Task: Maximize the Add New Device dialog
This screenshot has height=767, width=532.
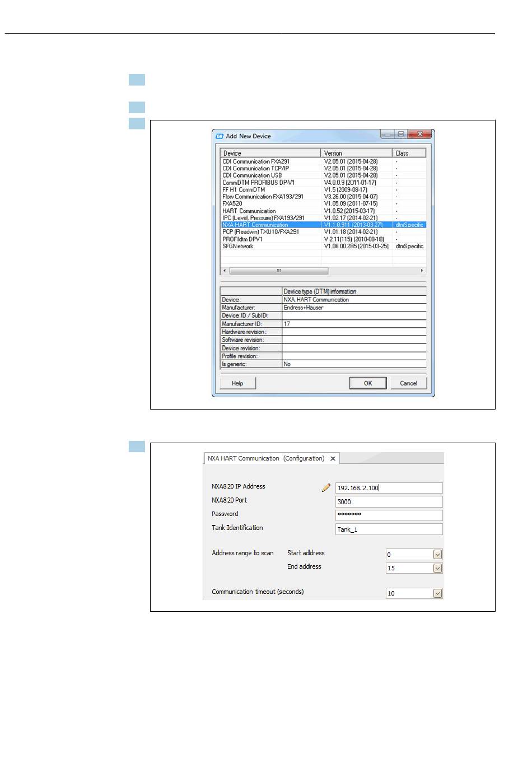Action: coord(401,134)
